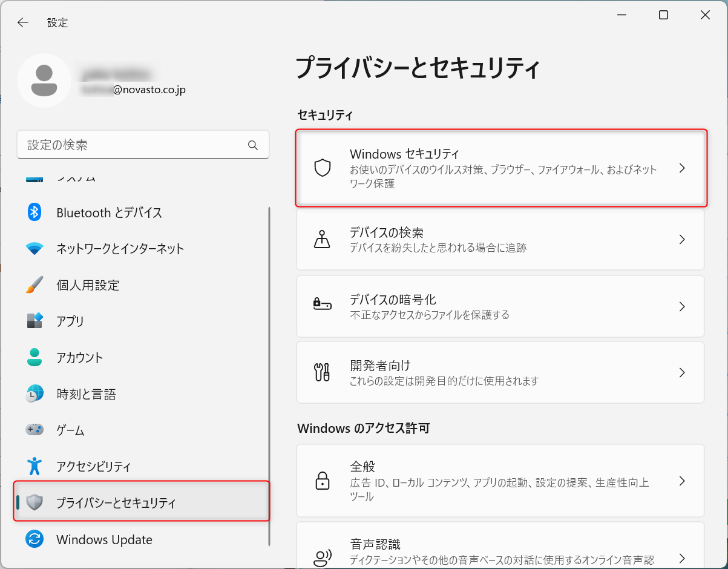728x569 pixels.
Task: Click the 設定の検索 search field
Action: pos(143,145)
